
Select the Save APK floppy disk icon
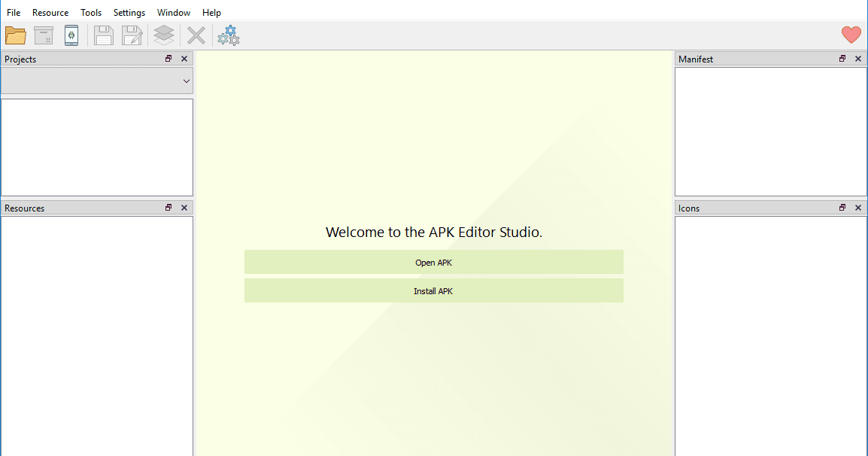103,35
